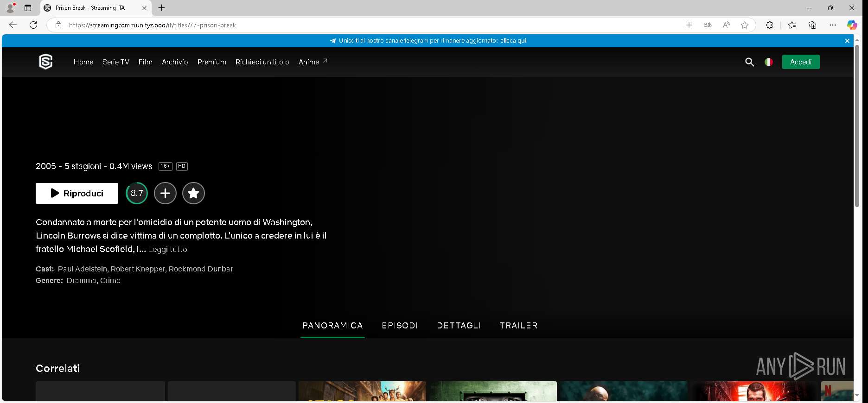Open Serie TV section
This screenshot has height=403, width=868.
[x=116, y=62]
